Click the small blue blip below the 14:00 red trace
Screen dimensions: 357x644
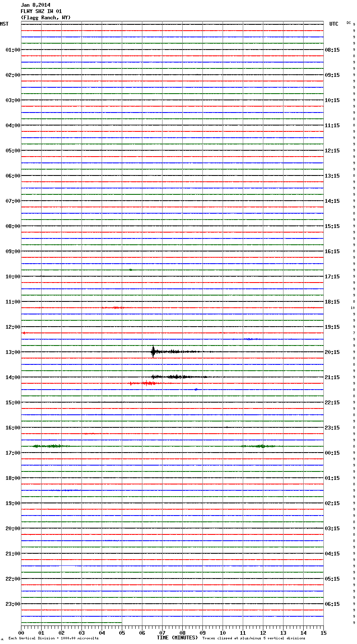coord(196,390)
